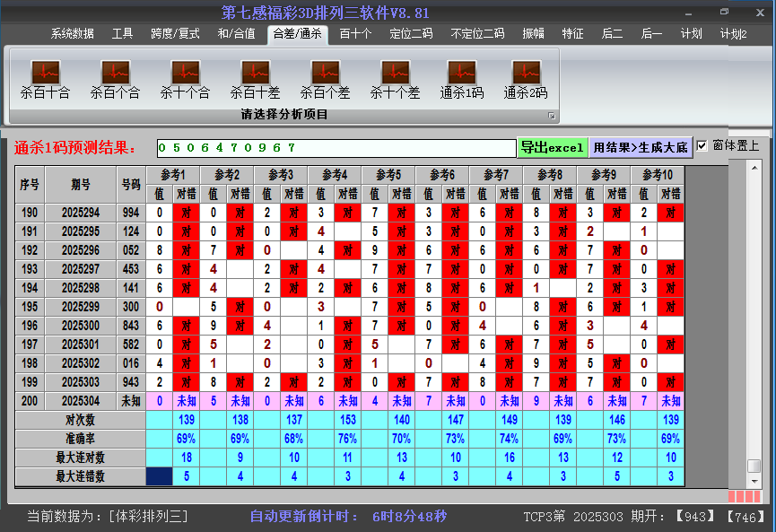Select the row for period 2025300
This screenshot has height=532, width=776.
tap(81, 326)
